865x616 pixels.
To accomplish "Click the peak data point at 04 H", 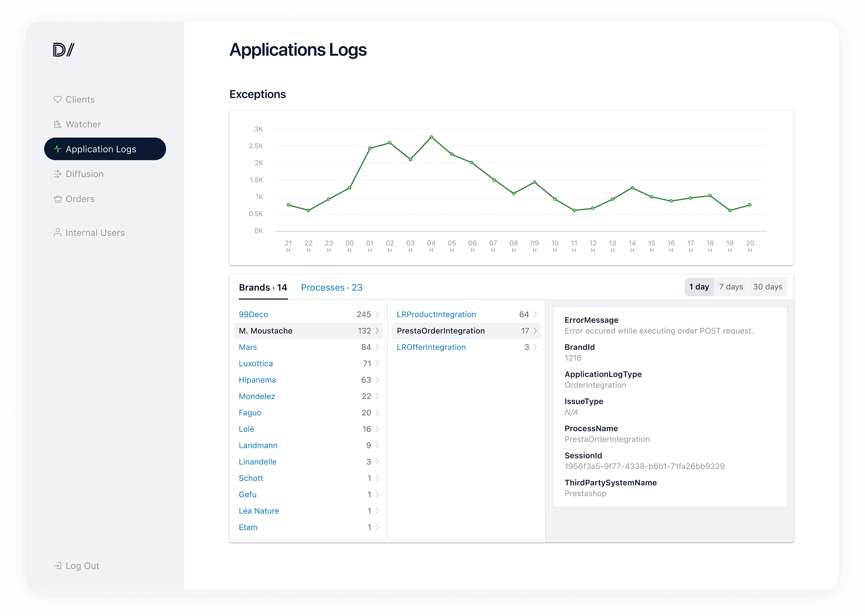I will pos(431,137).
